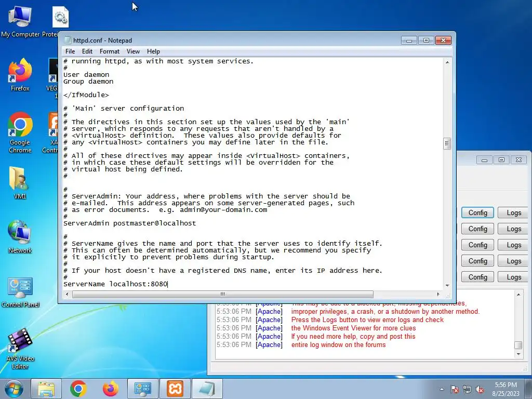Screen dimensions: 532x399
Task: Open network tray icon
Action: click(x=467, y=389)
